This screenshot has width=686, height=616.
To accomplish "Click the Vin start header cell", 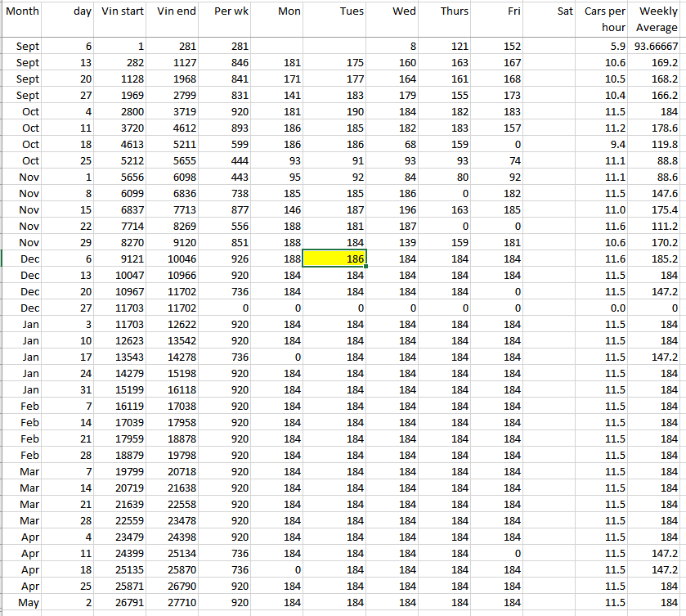I will click(121, 11).
